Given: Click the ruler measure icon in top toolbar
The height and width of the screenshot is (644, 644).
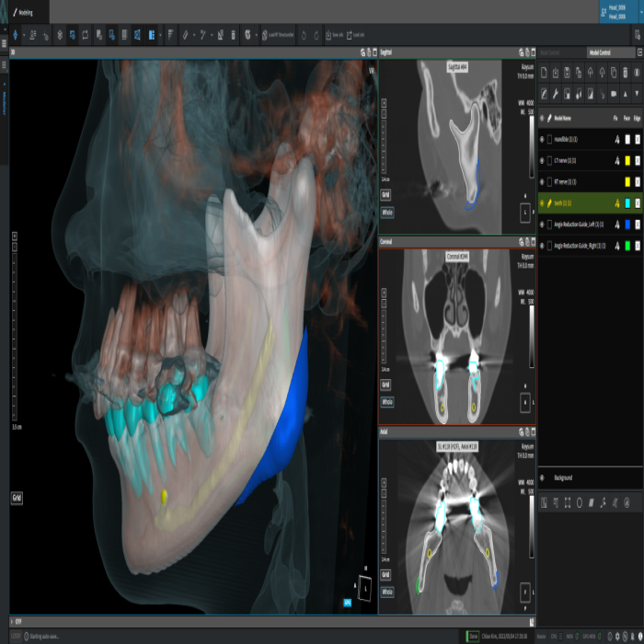Looking at the screenshot, I should 185,35.
